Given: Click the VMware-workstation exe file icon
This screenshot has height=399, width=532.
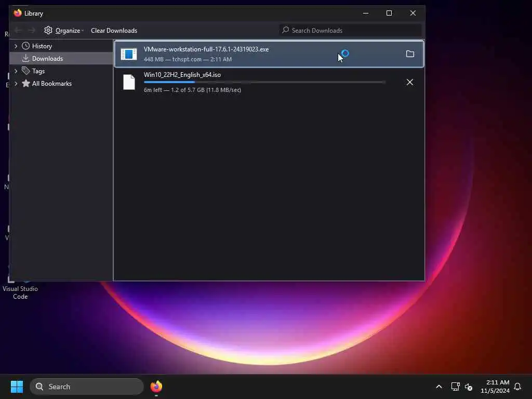Looking at the screenshot, I should [129, 54].
